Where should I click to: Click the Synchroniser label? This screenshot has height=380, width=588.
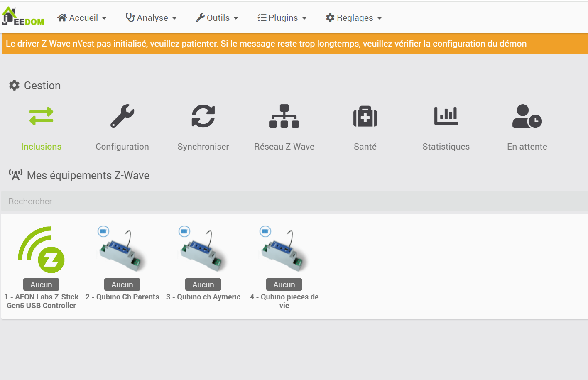click(203, 147)
